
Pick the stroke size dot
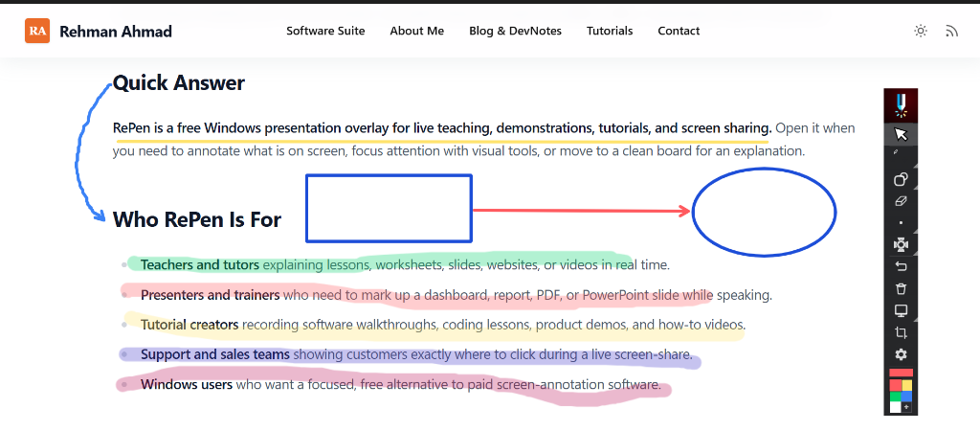pos(901,223)
